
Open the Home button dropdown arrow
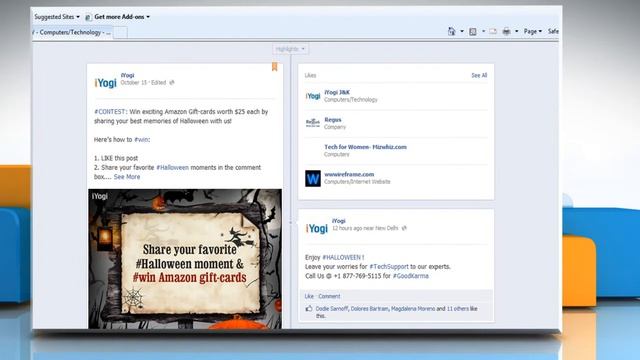coord(462,31)
